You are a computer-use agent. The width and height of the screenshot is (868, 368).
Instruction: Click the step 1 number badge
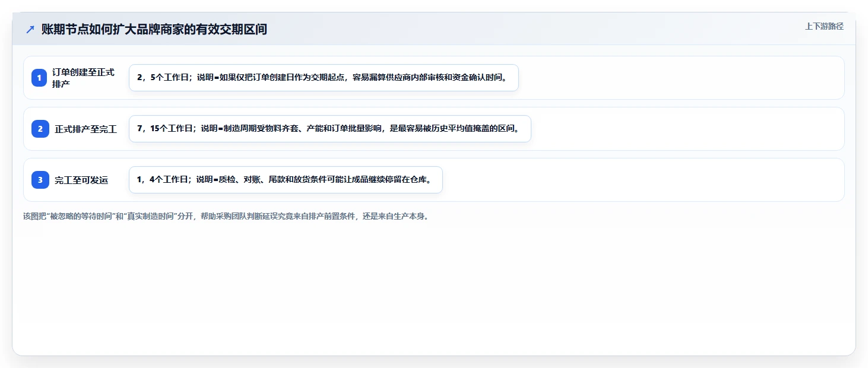click(39, 78)
